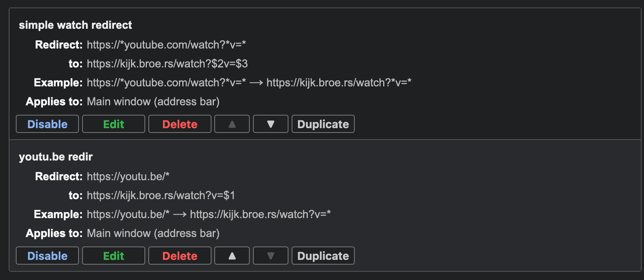Click the youtube.com/watch redirect pattern text
Screen dimensions: 644x280
(x=166, y=45)
